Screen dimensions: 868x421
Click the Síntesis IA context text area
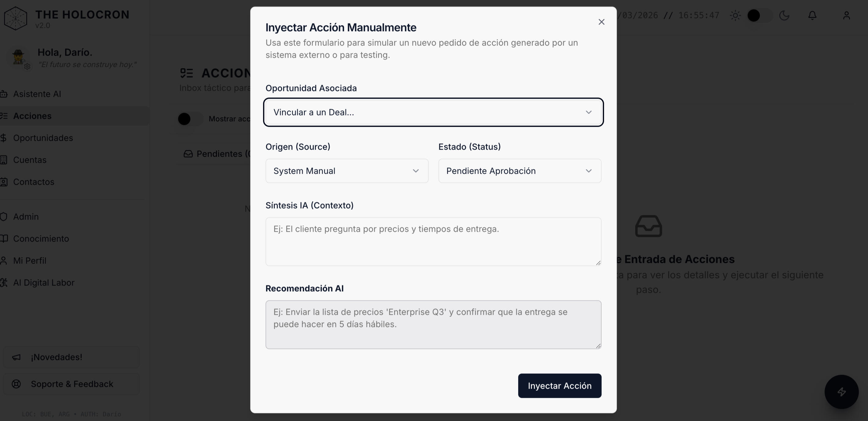(x=433, y=241)
